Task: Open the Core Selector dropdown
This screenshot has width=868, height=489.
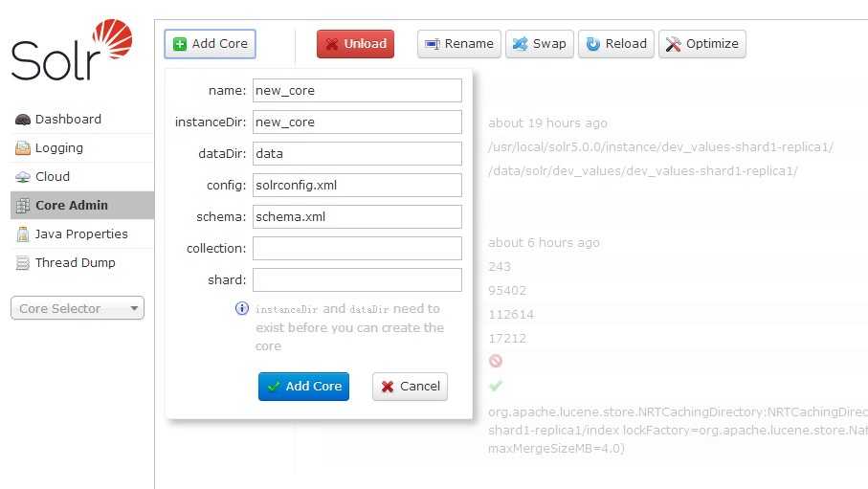Action: (77, 308)
